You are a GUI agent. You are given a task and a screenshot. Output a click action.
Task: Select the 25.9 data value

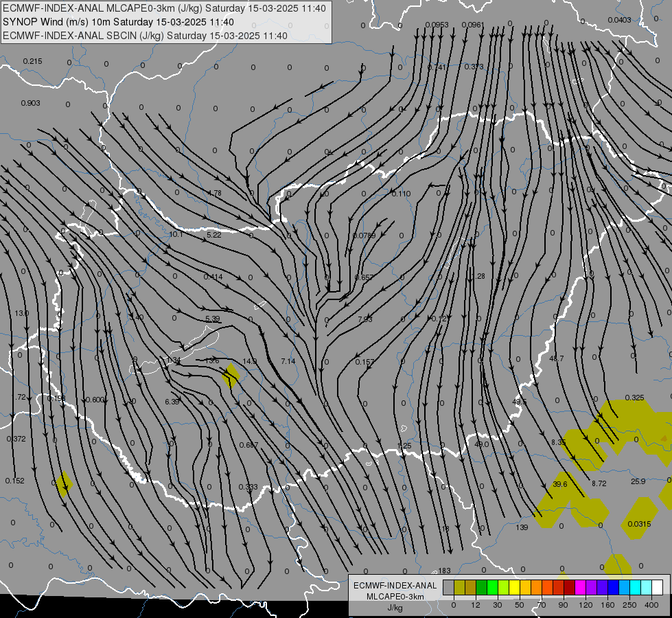click(x=638, y=481)
